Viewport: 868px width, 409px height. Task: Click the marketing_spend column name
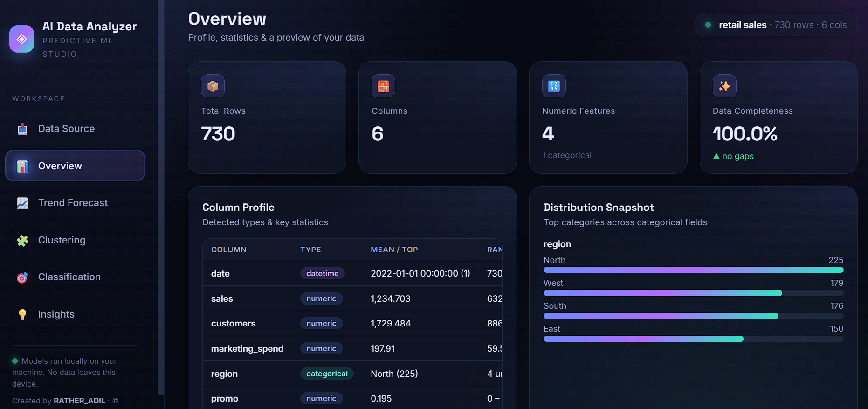click(247, 349)
